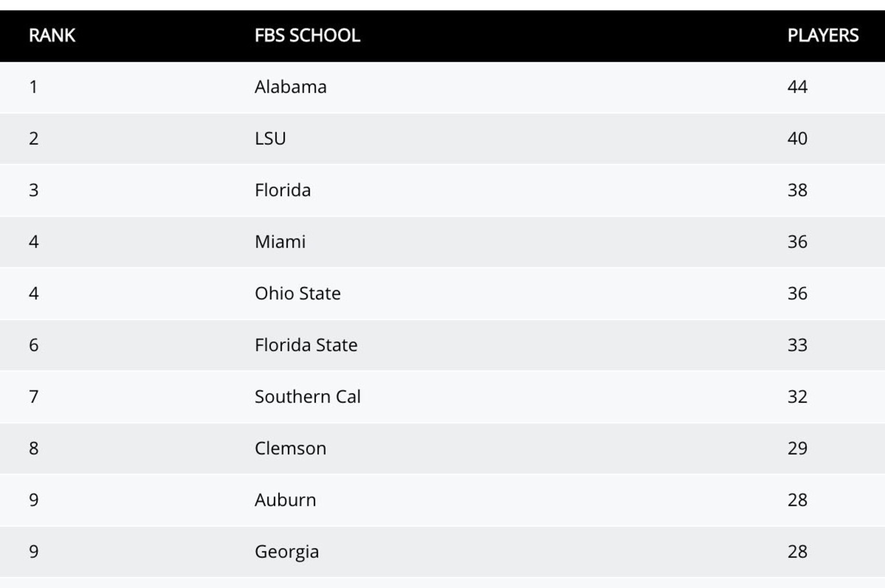Select Southern Cal's player count 32
885x588 pixels.
pyautogui.click(x=797, y=397)
